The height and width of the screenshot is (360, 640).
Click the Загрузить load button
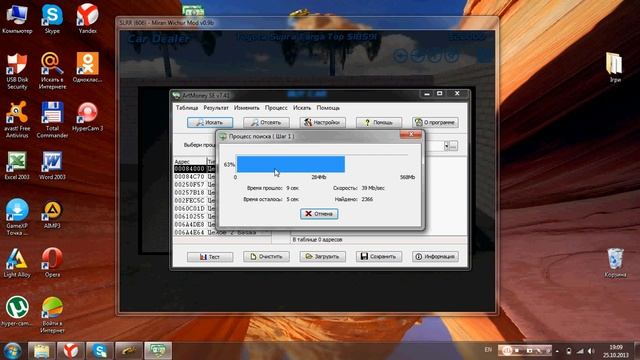pyautogui.click(x=322, y=257)
